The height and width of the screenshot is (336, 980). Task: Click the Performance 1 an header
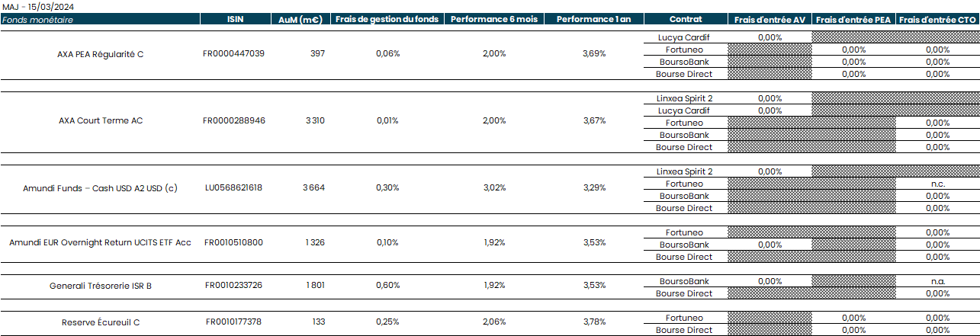(593, 19)
